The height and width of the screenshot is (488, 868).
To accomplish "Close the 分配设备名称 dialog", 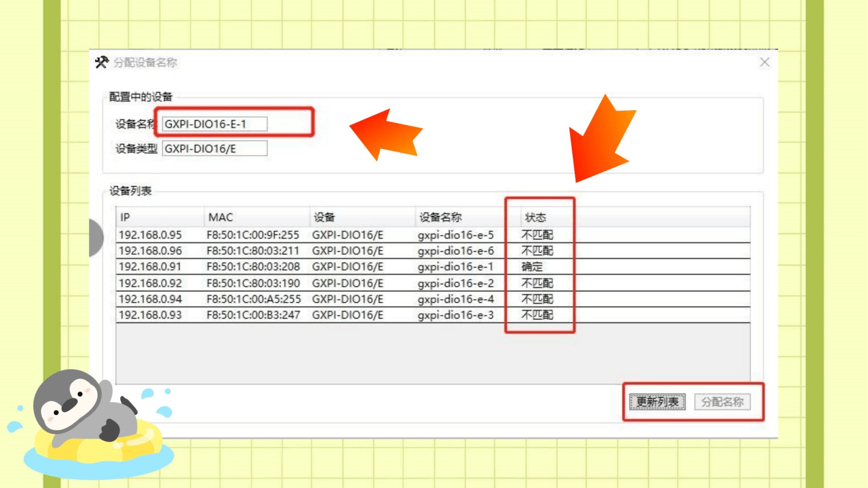I will (765, 62).
